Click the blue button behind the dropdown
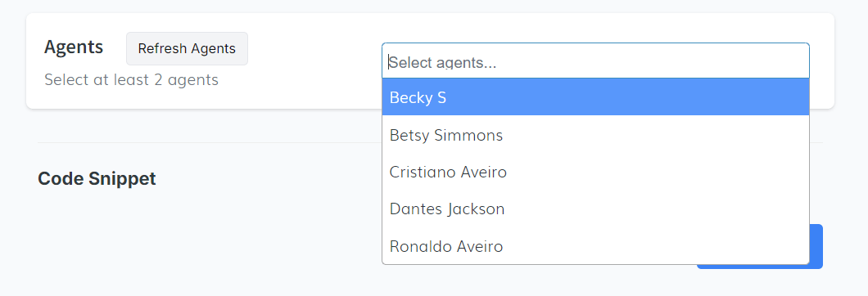 [816, 247]
